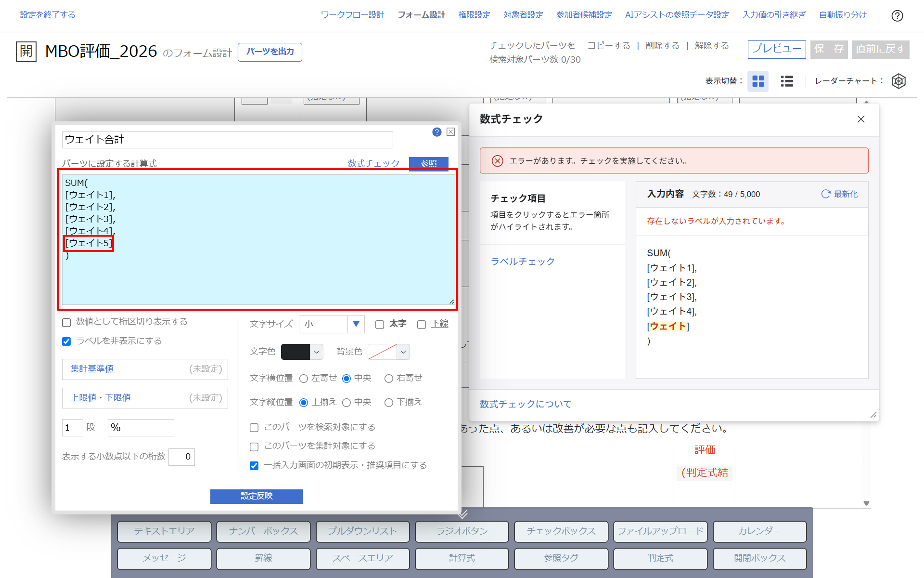Viewport: 924px width, 578px height.
Task: Open 自動振り分け tab
Action: point(843,15)
